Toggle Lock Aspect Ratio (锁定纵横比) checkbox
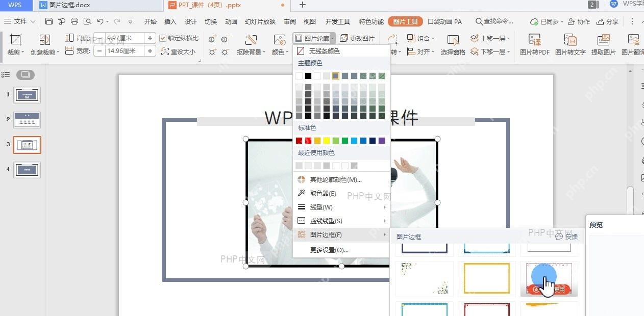The height and width of the screenshot is (316, 644). coord(163,38)
